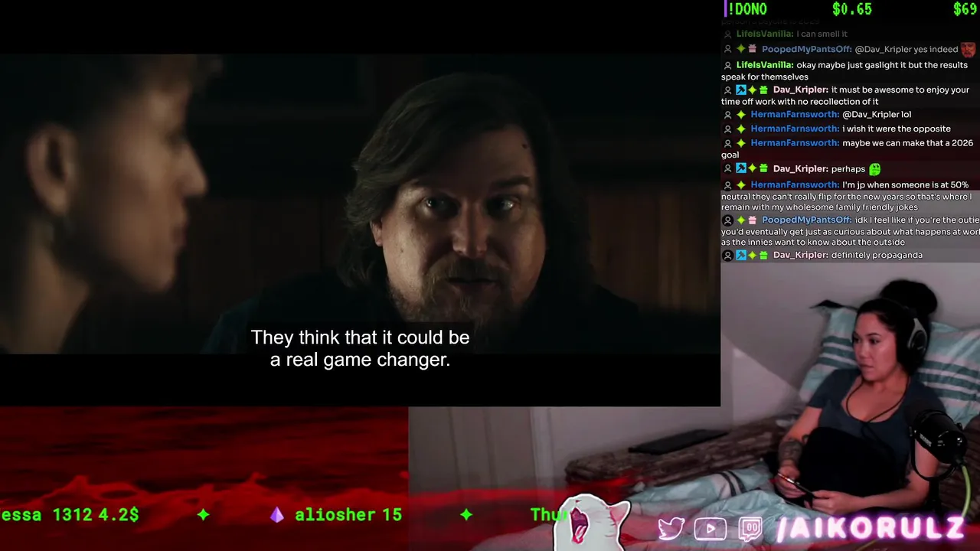Click the $69 amount at top right
Viewport: 980px width, 551px height.
tap(965, 9)
